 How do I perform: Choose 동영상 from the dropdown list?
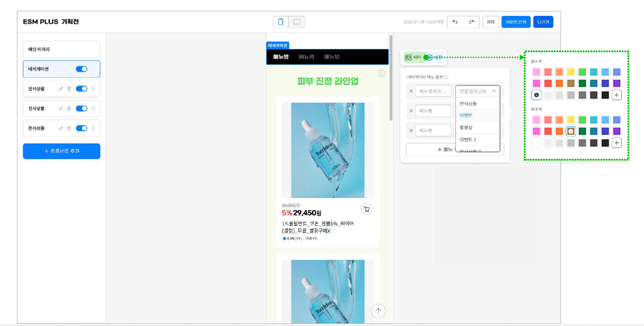point(478,128)
